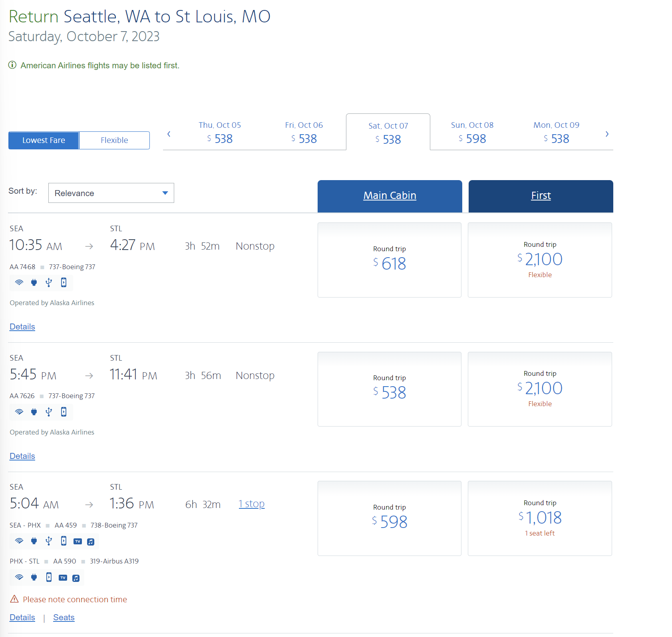Select the Sun, Oct 08 date tab
The width and height of the screenshot is (672, 637).
click(x=472, y=133)
